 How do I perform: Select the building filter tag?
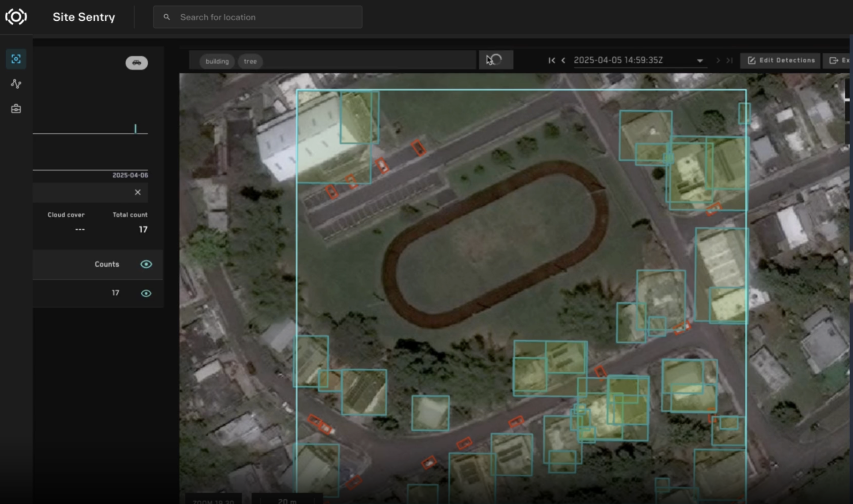(x=217, y=62)
